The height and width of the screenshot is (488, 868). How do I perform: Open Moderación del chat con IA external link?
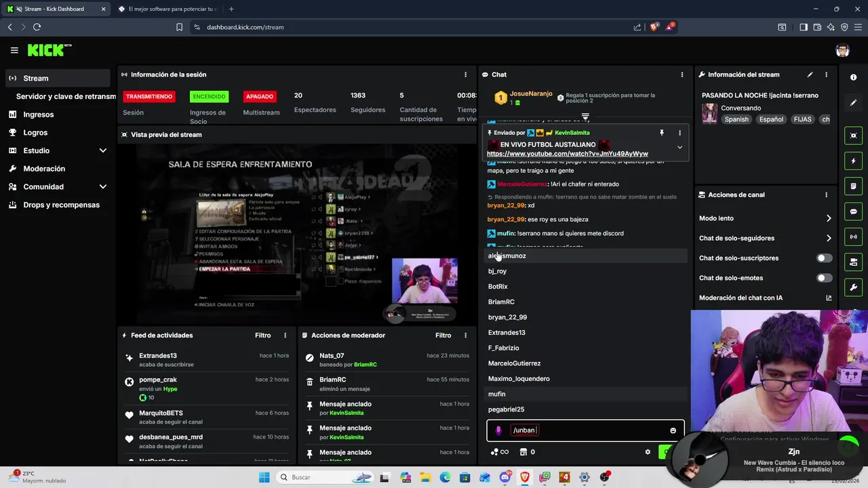coord(829,298)
